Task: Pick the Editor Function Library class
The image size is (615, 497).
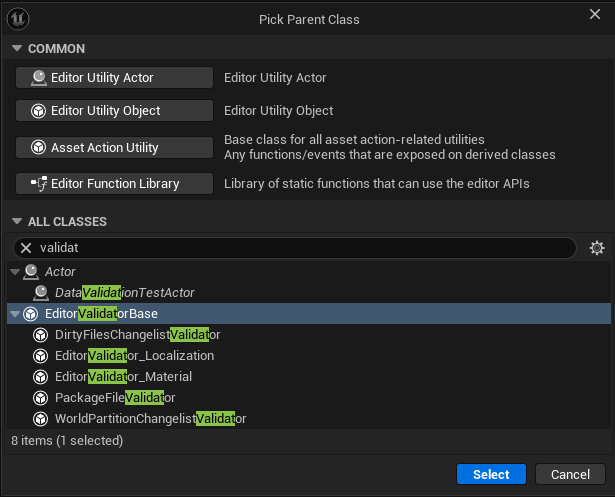Action: click(114, 184)
